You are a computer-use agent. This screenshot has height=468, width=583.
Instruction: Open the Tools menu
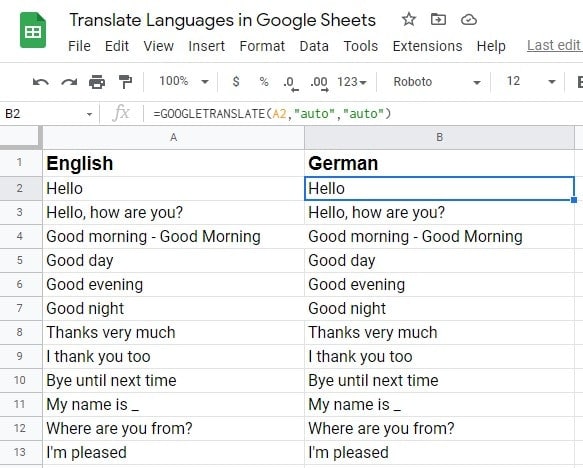click(x=361, y=46)
